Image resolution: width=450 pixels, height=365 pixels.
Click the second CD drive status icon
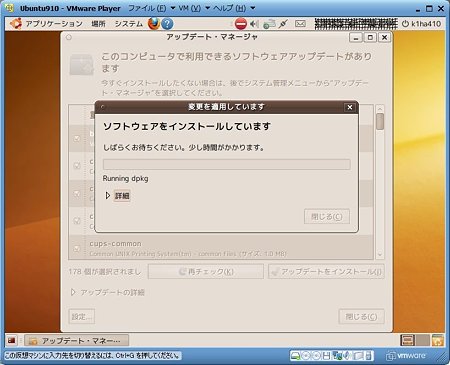click(x=316, y=356)
